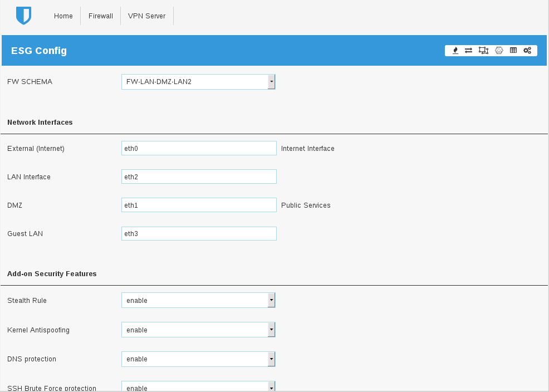Go to the Home menu item
Viewport: 549px width, 392px height.
[63, 16]
